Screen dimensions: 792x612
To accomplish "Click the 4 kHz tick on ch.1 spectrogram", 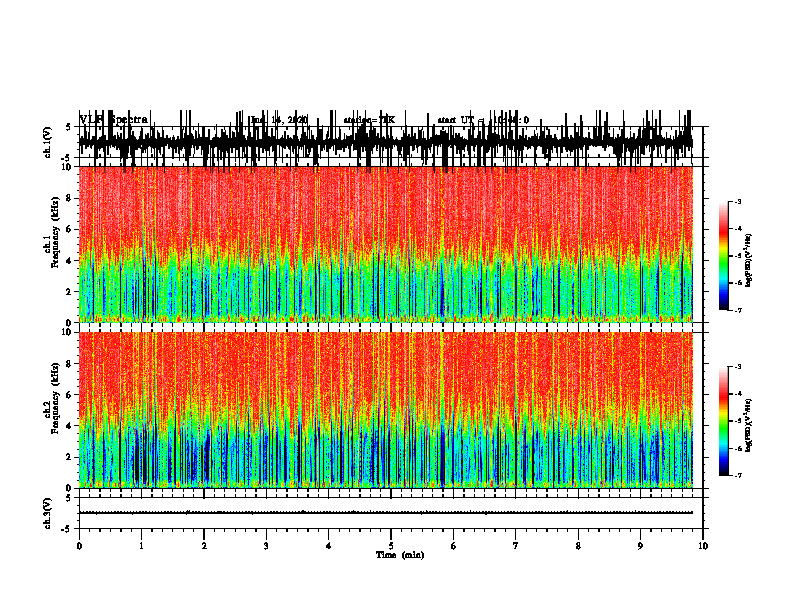I will pos(70,261).
